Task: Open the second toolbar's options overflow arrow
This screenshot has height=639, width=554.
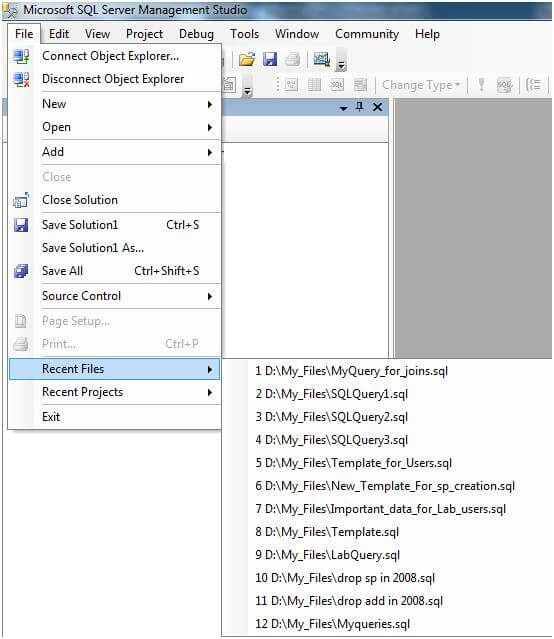Action: click(x=247, y=90)
